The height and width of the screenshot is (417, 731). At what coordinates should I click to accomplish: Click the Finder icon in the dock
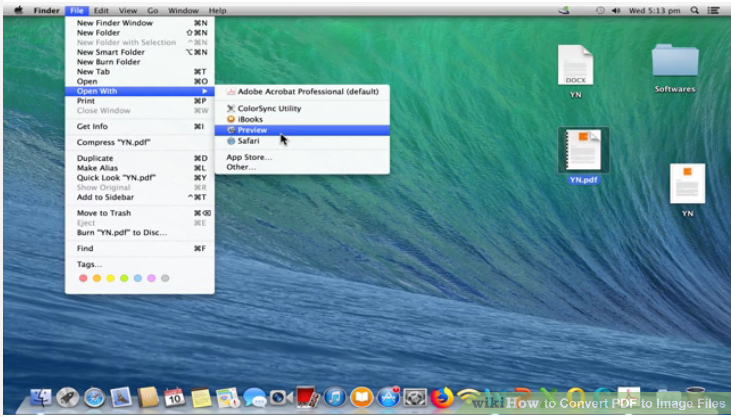42,398
